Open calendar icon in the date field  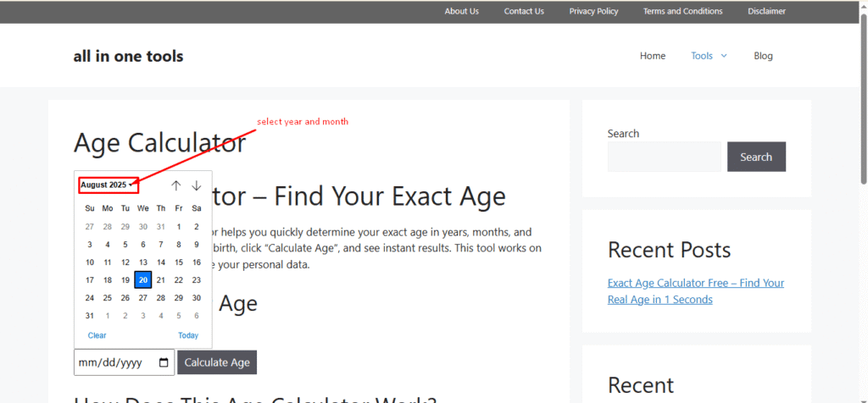[x=164, y=362]
